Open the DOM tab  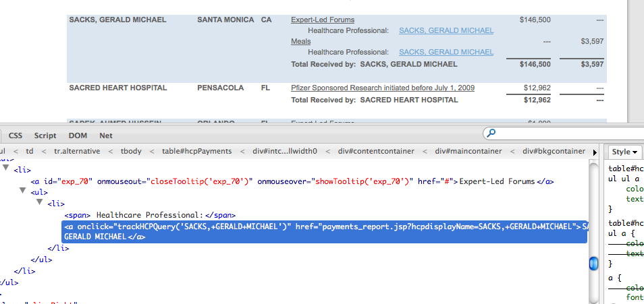pyautogui.click(x=78, y=135)
